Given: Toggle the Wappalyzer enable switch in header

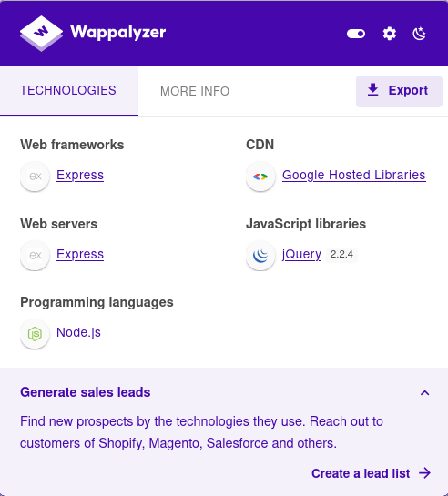Looking at the screenshot, I should click(356, 34).
